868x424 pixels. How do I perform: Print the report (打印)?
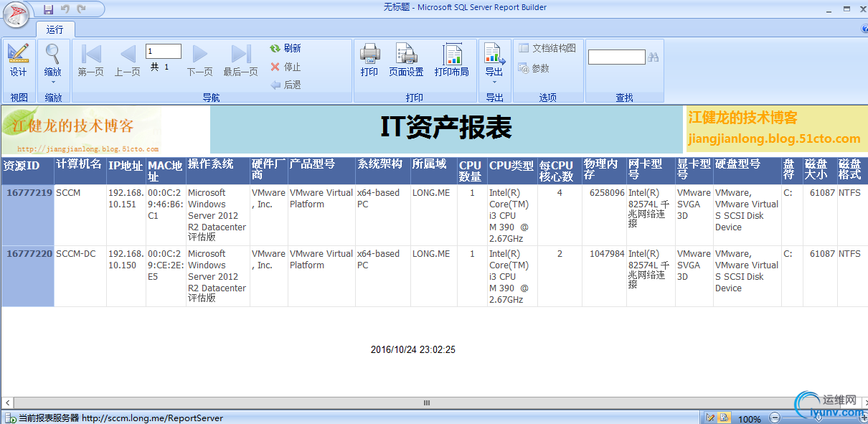tap(369, 60)
